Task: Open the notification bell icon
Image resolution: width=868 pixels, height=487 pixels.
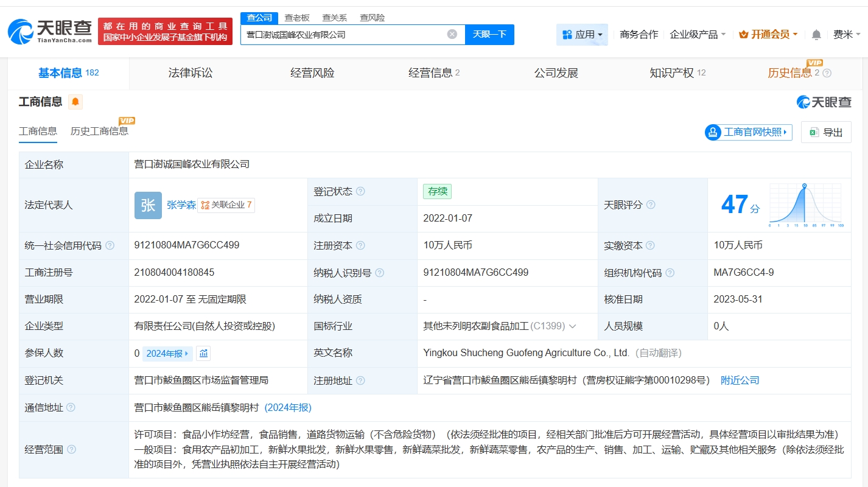Action: click(x=816, y=35)
